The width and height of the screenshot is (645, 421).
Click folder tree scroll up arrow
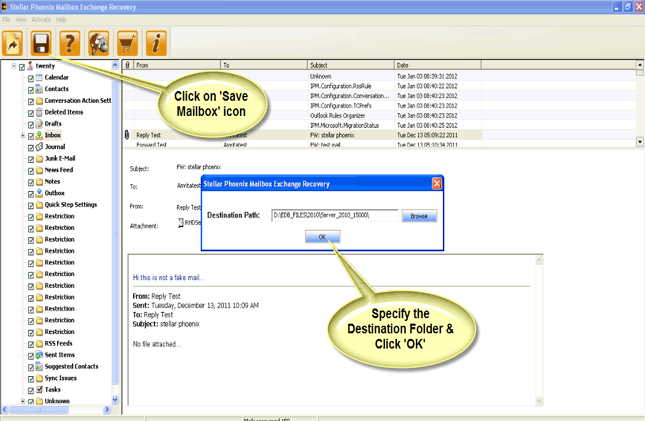coord(115,65)
